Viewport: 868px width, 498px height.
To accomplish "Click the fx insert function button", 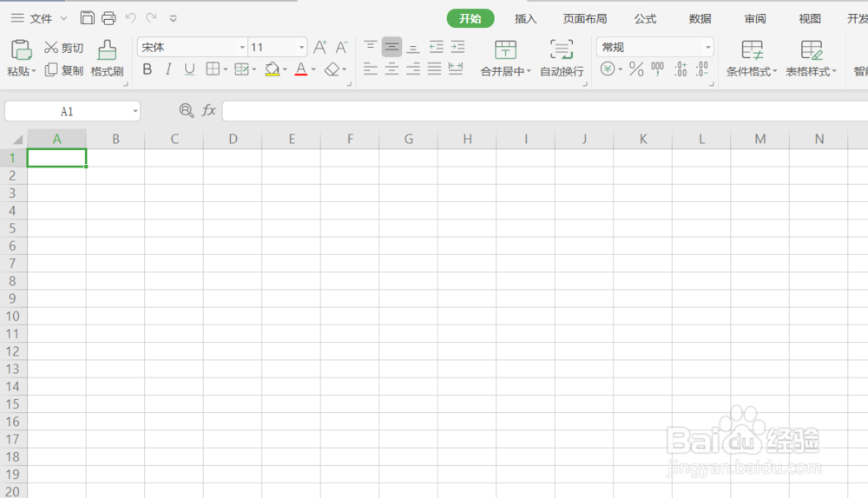I will point(208,111).
